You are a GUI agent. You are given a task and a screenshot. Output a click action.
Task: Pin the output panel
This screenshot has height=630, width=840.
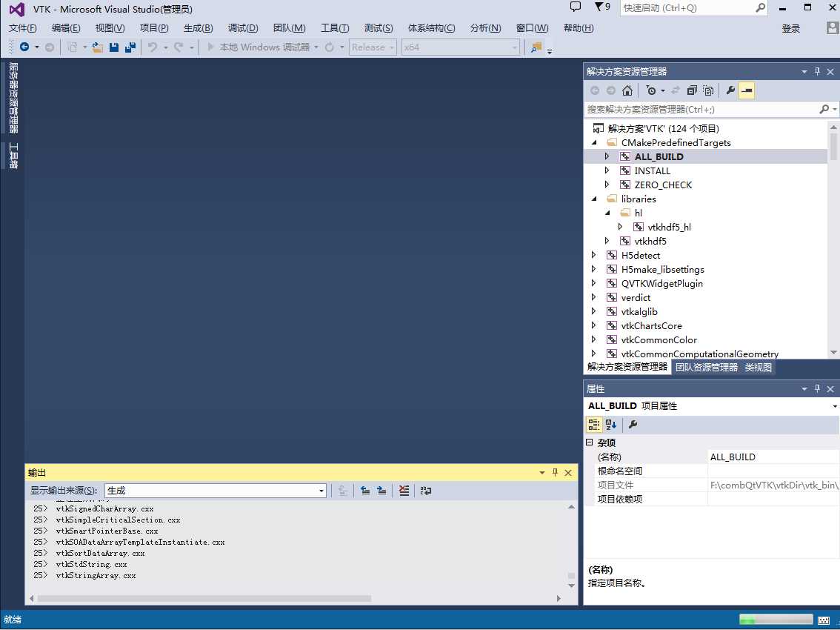(x=555, y=472)
